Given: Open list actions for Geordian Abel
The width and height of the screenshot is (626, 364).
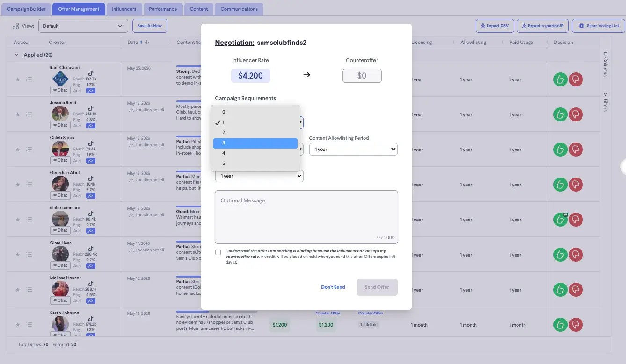Looking at the screenshot, I should (x=29, y=185).
